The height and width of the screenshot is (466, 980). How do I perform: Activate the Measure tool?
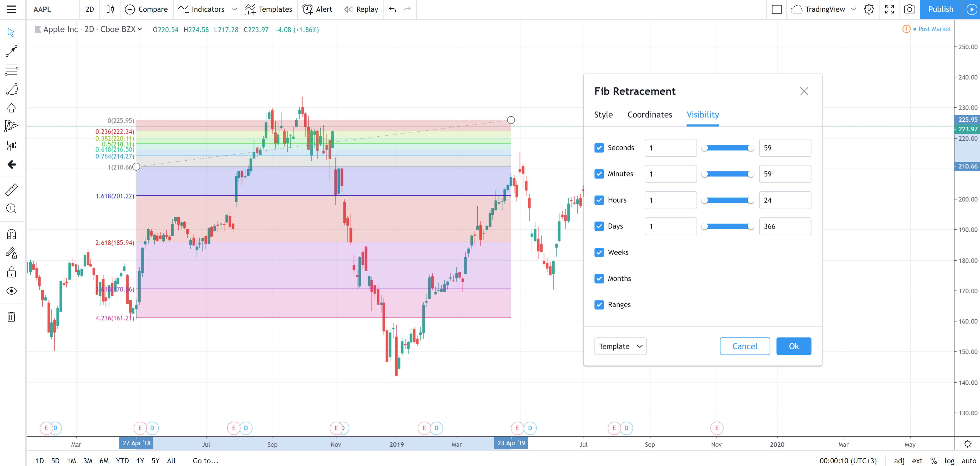[12, 189]
